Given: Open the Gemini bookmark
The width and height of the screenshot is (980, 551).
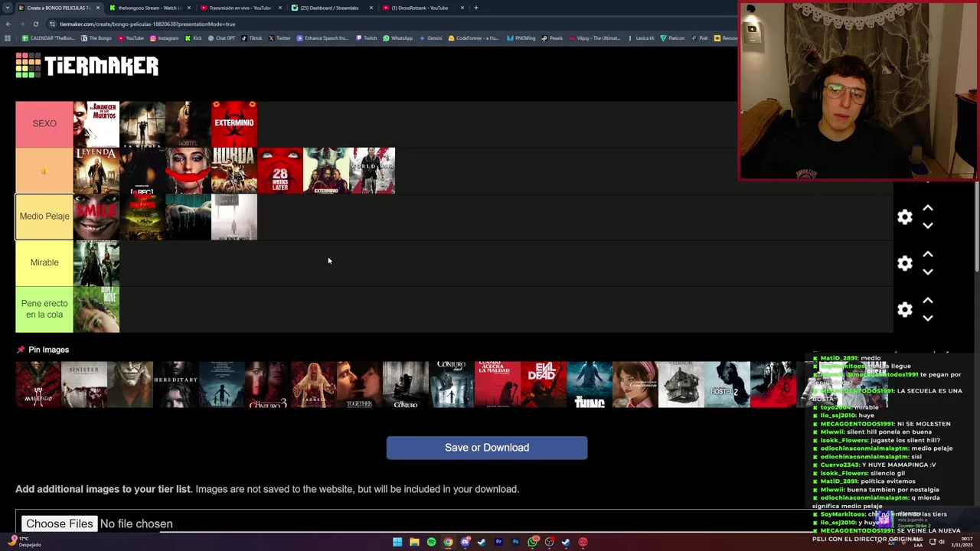Looking at the screenshot, I should pyautogui.click(x=431, y=38).
